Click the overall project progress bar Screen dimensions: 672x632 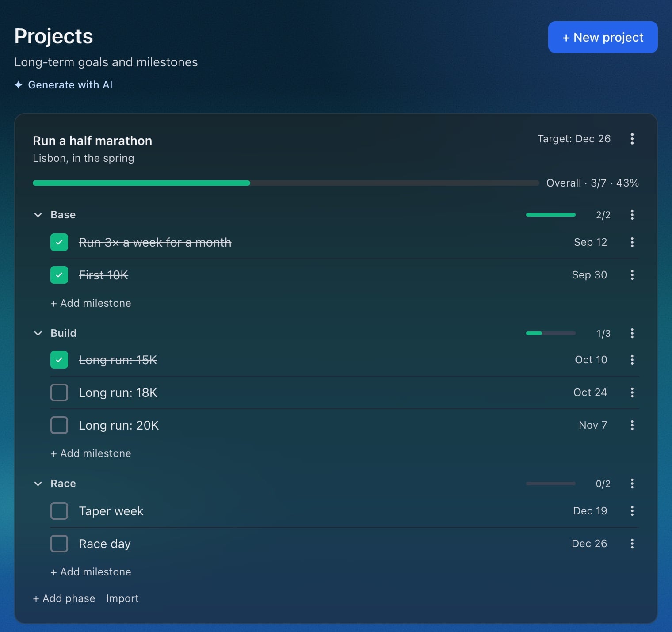286,183
